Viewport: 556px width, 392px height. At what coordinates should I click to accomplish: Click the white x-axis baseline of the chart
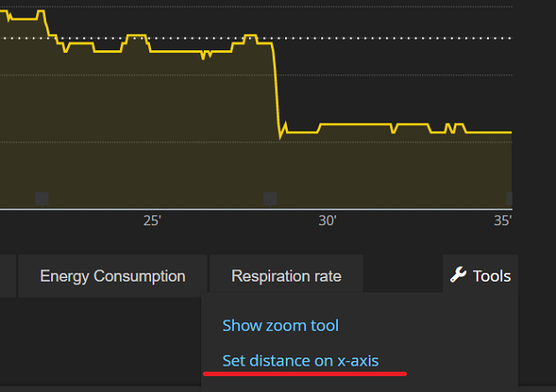(x=256, y=209)
